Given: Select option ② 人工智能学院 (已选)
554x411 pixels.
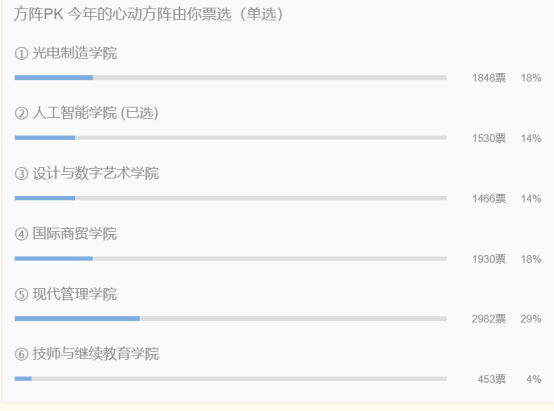Looking at the screenshot, I should click(87, 113).
